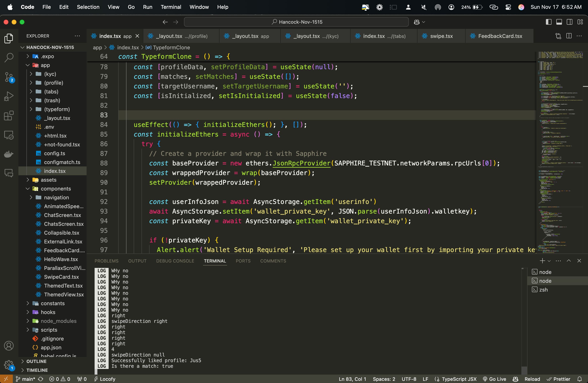This screenshot has width=588, height=383.
Task: Expand the TIMELINE section
Action: 53,370
